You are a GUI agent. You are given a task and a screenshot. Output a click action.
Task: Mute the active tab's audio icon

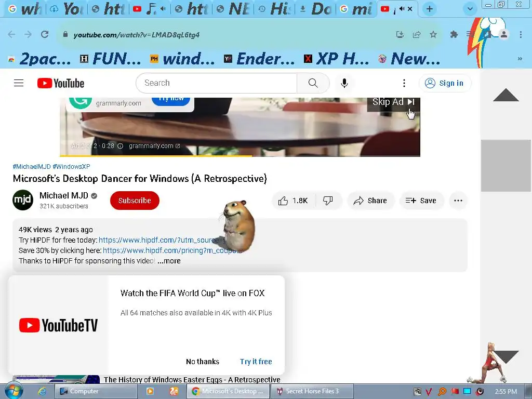click(402, 9)
